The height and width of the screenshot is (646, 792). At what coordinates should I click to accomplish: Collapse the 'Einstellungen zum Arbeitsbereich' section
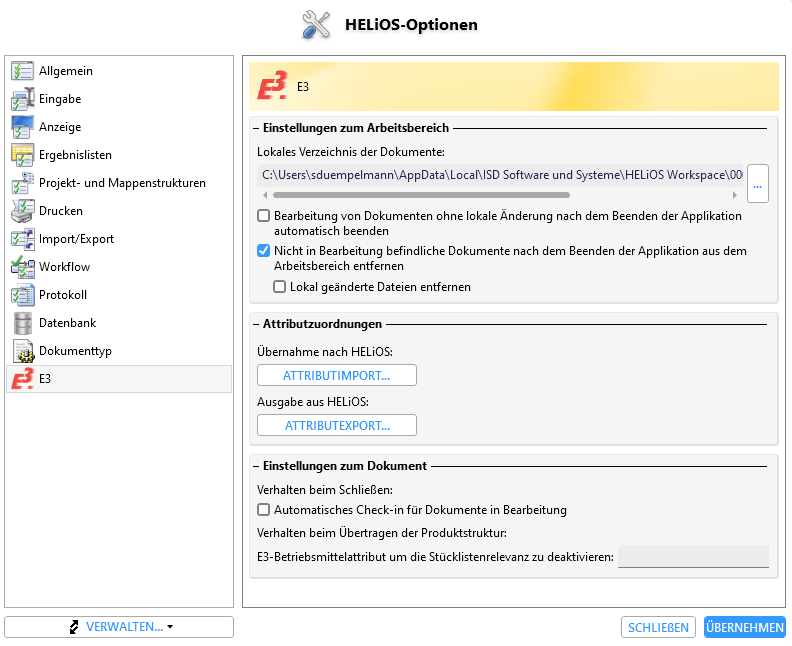click(x=256, y=128)
